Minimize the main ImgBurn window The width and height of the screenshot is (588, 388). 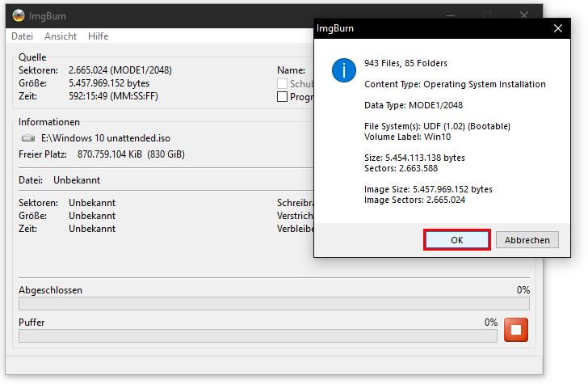point(451,15)
